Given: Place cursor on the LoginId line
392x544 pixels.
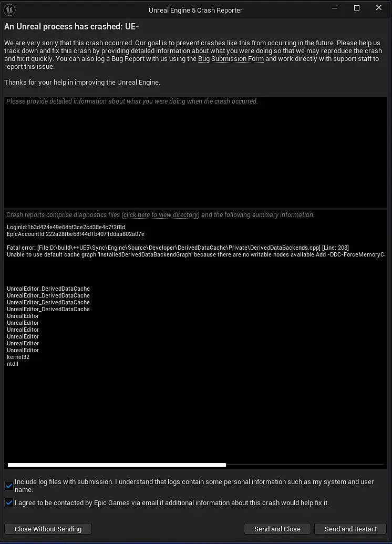Looking at the screenshot, I should pyautogui.click(x=66, y=227).
